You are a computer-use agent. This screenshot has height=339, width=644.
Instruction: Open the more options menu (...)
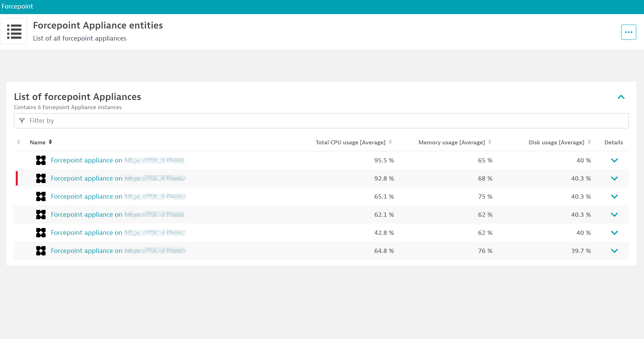pos(629,32)
